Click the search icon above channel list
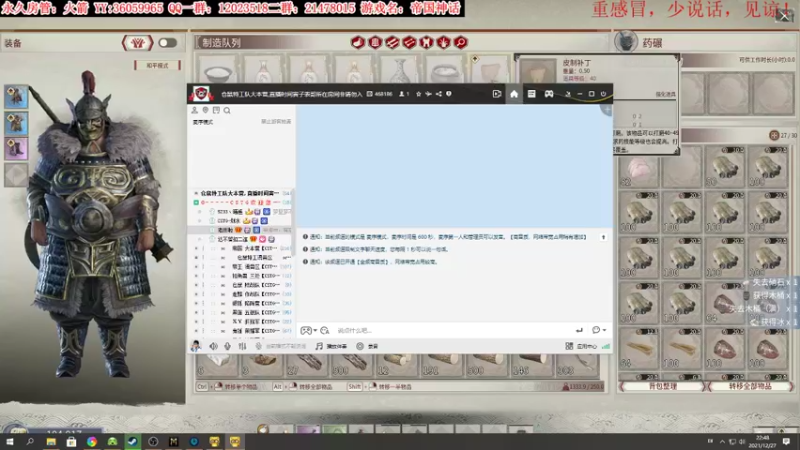Viewport: 800px width, 450px height. click(227, 110)
